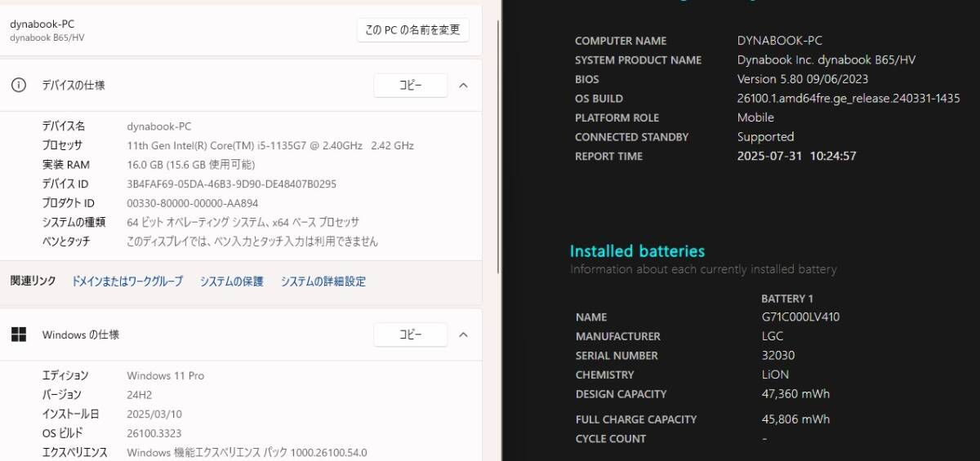Open ドメインまたはワークグループ link
980x461 pixels.
[127, 281]
